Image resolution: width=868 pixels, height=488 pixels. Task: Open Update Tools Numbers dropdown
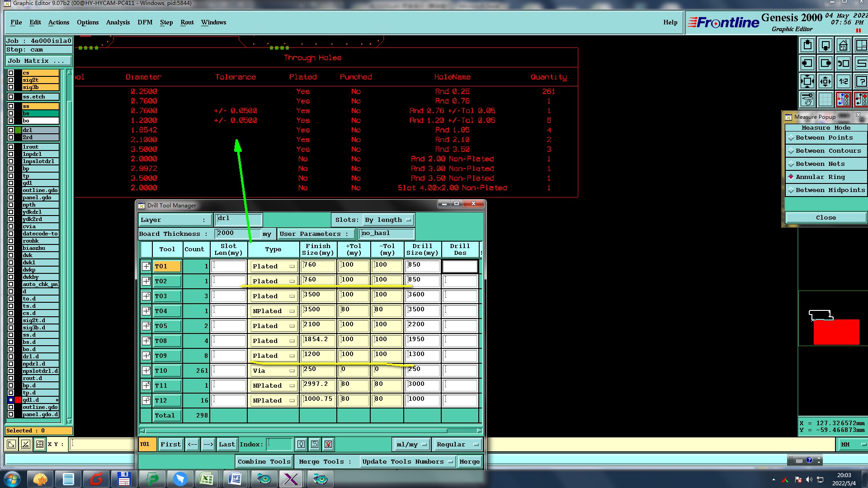pos(407,462)
